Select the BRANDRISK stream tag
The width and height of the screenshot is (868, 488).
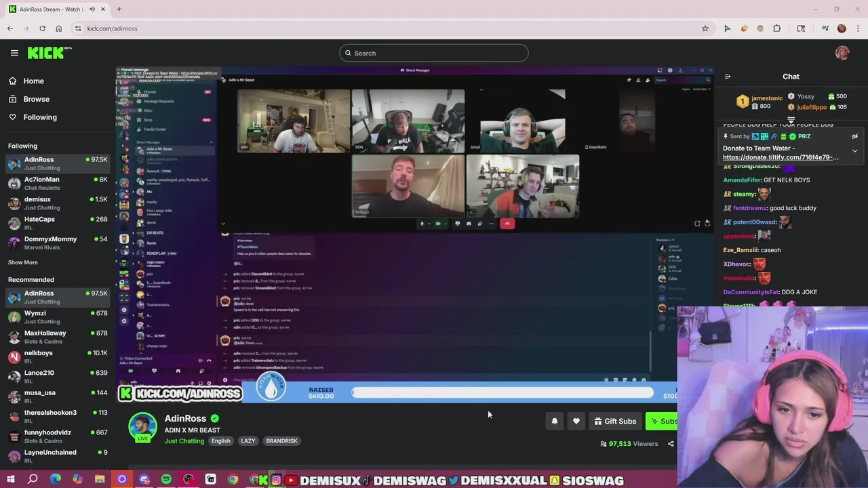[x=281, y=441]
